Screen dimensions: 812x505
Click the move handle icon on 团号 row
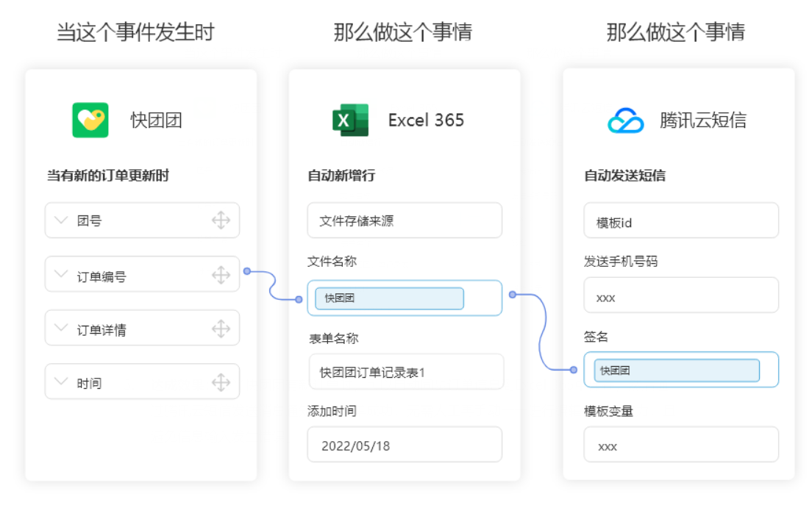(221, 220)
